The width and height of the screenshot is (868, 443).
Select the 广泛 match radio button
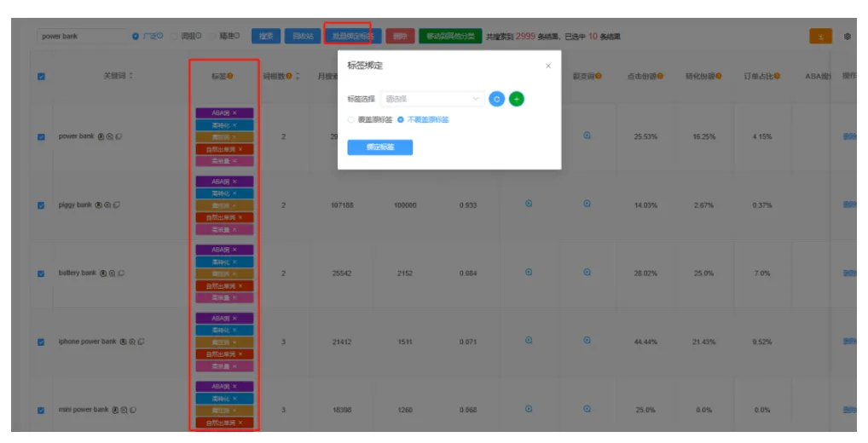[x=136, y=37]
